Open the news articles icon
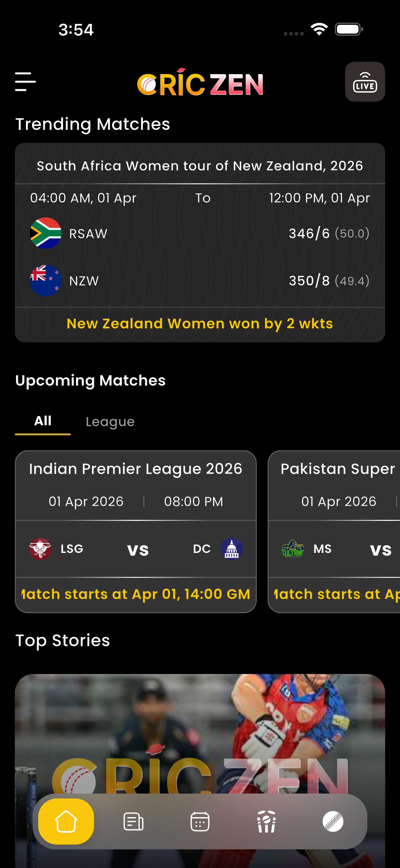The width and height of the screenshot is (400, 868). 133,821
